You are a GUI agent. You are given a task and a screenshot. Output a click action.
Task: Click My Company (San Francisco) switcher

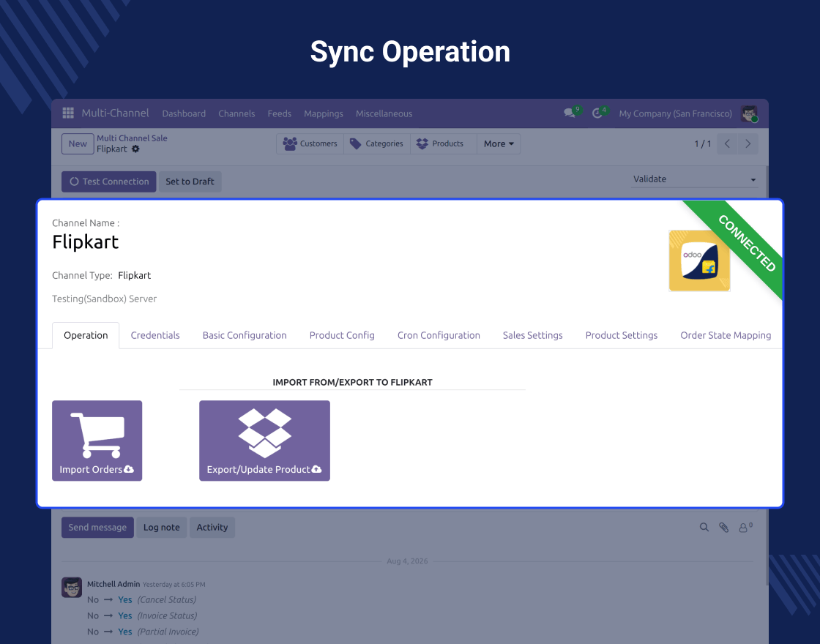tap(675, 113)
